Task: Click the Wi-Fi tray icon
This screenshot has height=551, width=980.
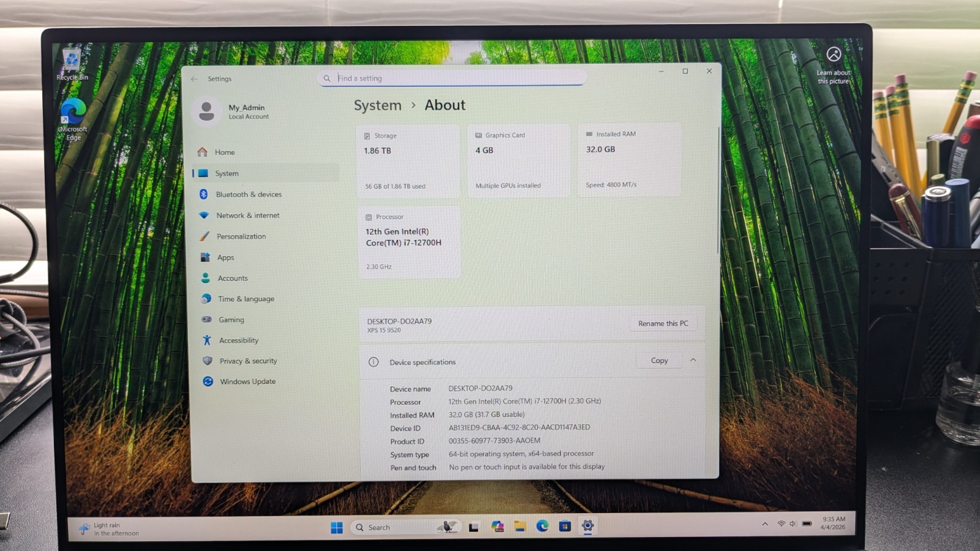Action: pyautogui.click(x=781, y=524)
